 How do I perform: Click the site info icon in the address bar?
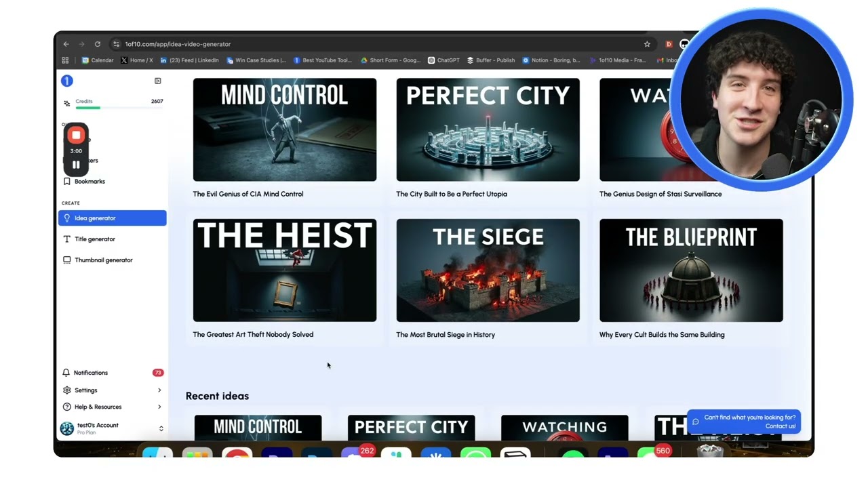(x=117, y=44)
